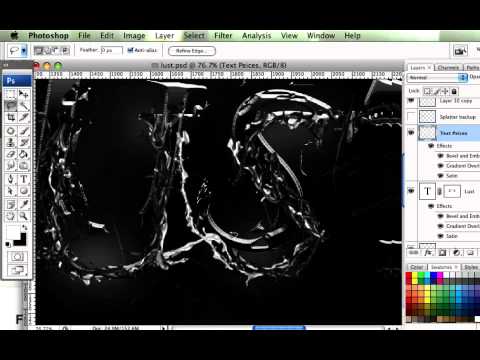Select the Zoom magnifier tool
This screenshot has width=480, height=360.
24,216
